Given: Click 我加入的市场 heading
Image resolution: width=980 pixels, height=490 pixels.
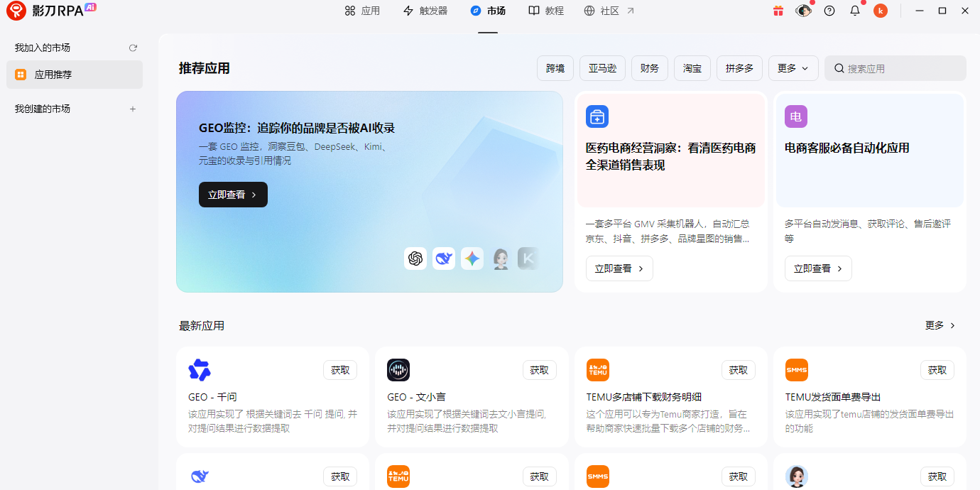Looking at the screenshot, I should 43,48.
